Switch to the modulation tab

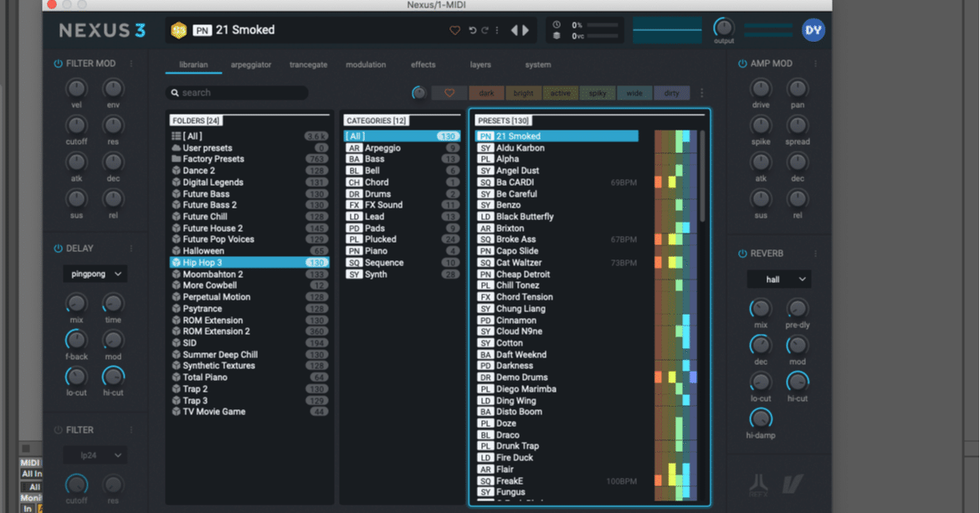tap(366, 64)
